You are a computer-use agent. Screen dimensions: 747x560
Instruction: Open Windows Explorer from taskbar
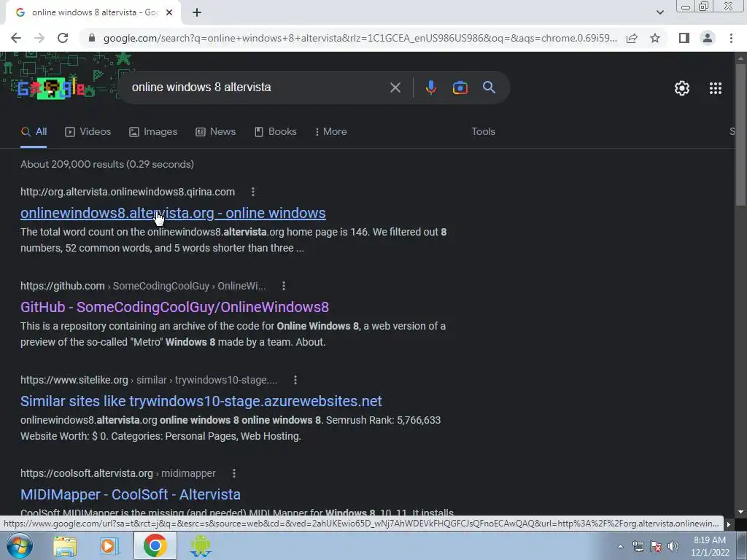[65, 545]
